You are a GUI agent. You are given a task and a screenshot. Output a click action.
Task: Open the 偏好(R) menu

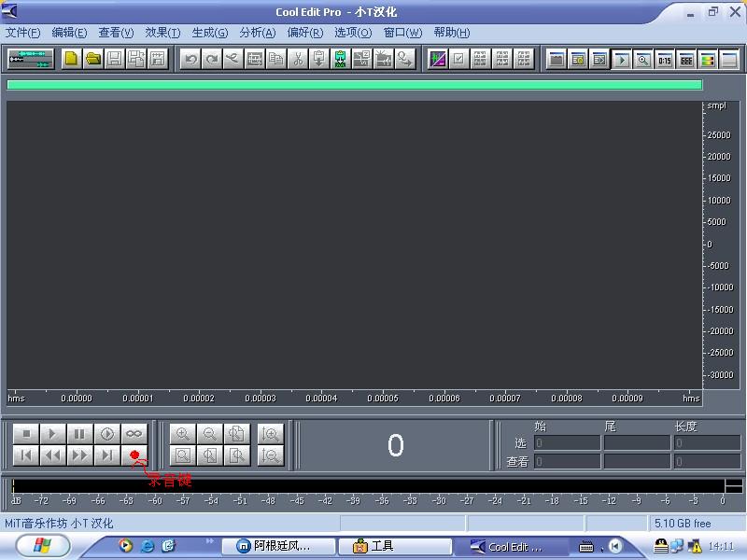[305, 33]
